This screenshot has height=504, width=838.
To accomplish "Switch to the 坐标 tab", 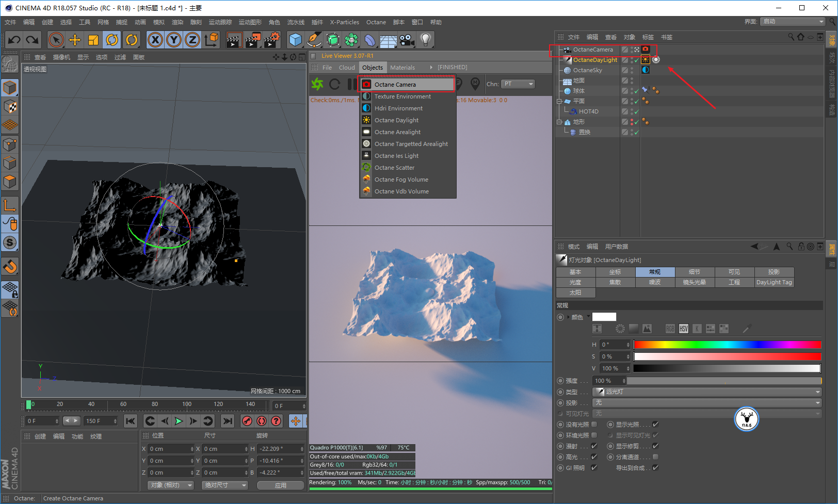I will [x=615, y=272].
